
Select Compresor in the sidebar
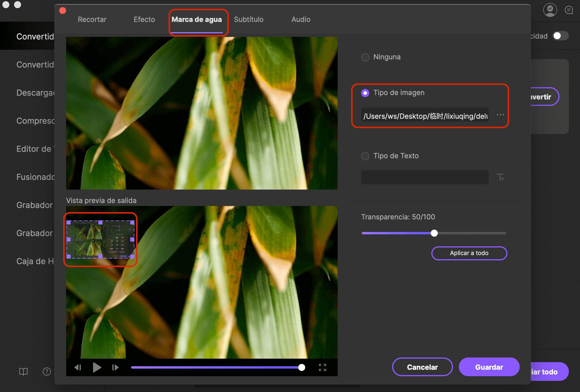click(35, 121)
